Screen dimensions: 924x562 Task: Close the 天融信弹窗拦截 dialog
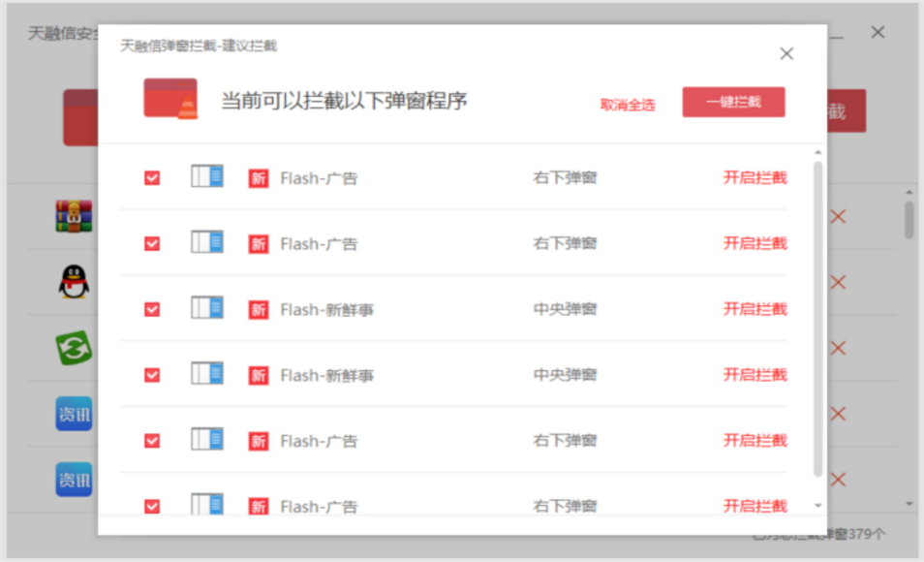point(786,54)
